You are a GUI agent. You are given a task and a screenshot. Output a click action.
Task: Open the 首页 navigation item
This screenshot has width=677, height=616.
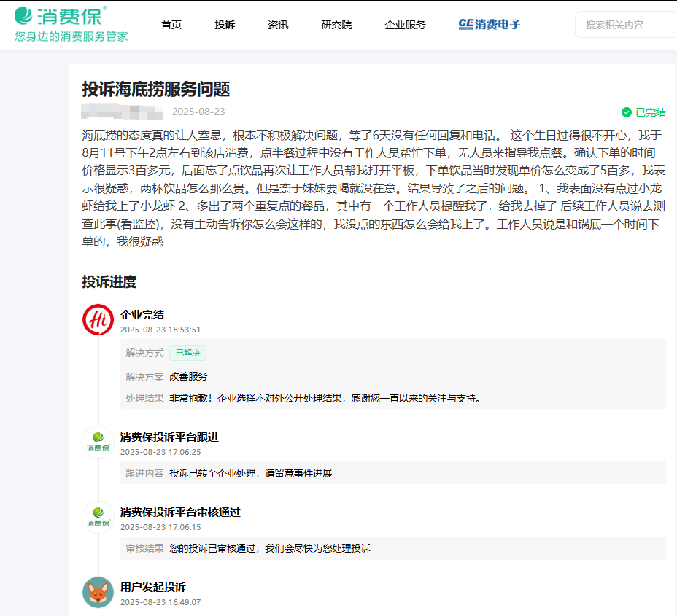[171, 25]
